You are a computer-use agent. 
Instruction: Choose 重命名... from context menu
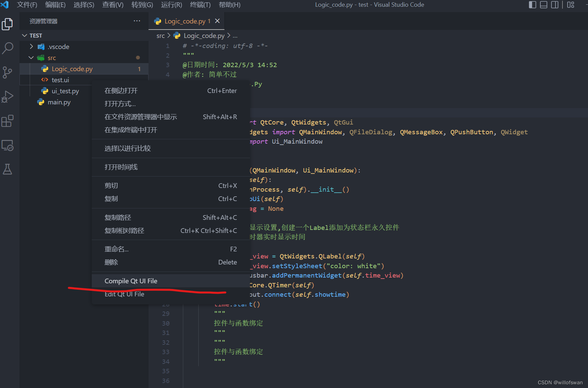pyautogui.click(x=171, y=249)
